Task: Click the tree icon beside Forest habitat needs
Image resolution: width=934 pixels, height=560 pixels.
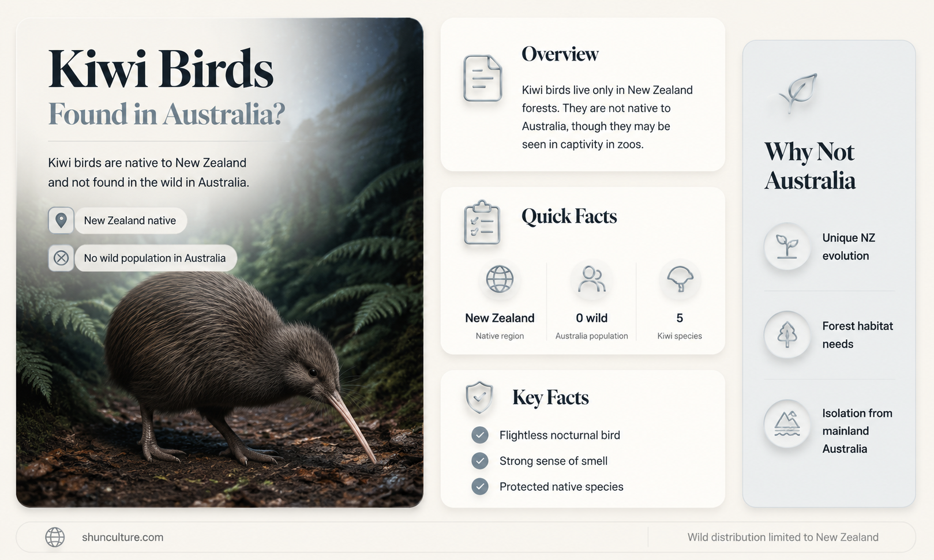Action: coord(787,335)
